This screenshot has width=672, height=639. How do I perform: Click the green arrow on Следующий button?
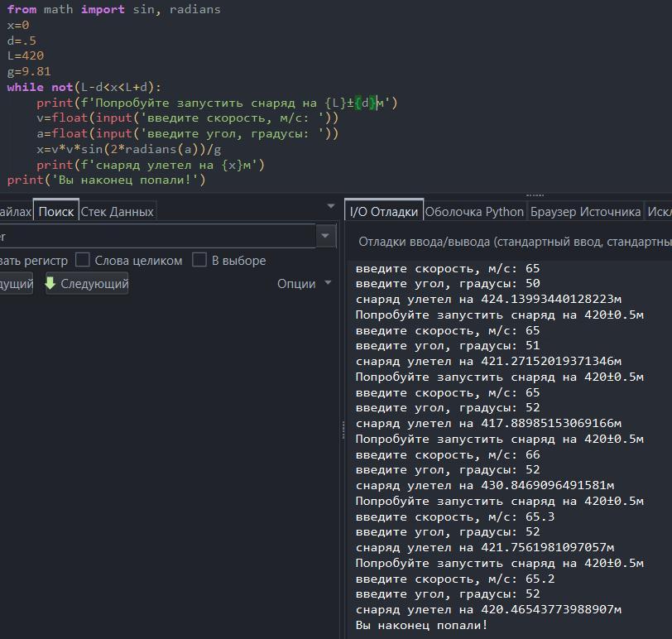(x=50, y=284)
